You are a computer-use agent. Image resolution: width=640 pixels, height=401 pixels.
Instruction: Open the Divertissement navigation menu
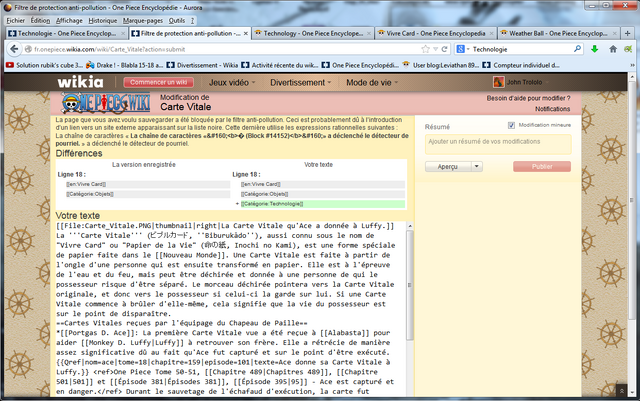[301, 82]
